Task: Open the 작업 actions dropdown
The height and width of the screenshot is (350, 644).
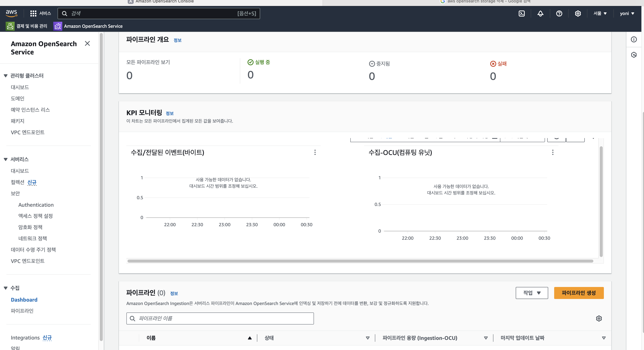Action: 532,293
